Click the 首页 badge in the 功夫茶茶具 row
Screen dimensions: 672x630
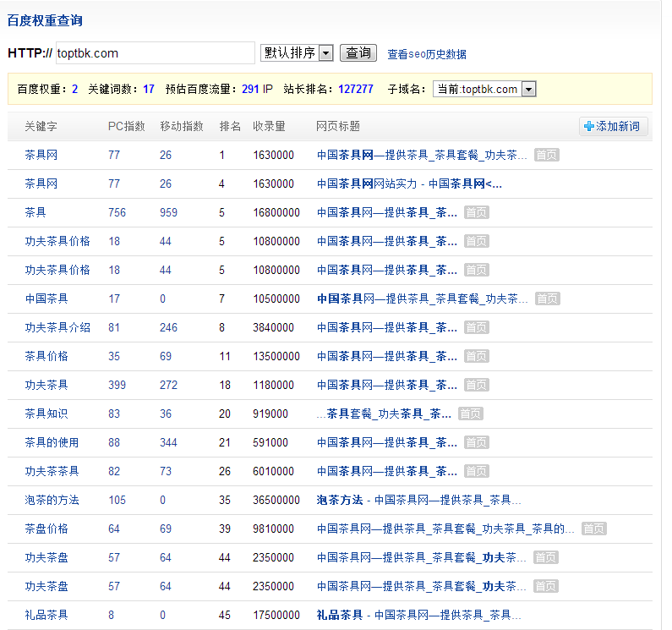coord(476,471)
